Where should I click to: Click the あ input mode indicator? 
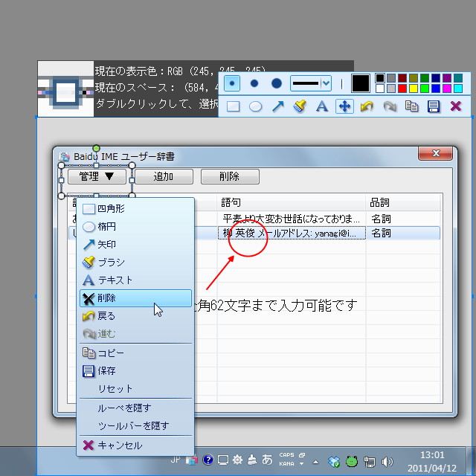[x=267, y=460]
